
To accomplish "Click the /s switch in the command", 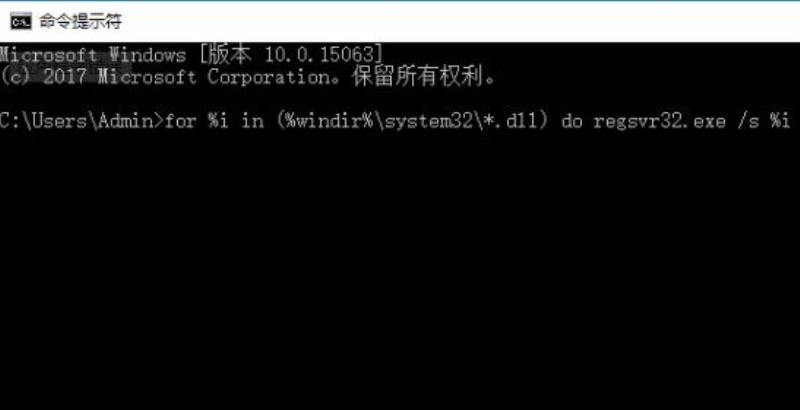I will tap(748, 121).
